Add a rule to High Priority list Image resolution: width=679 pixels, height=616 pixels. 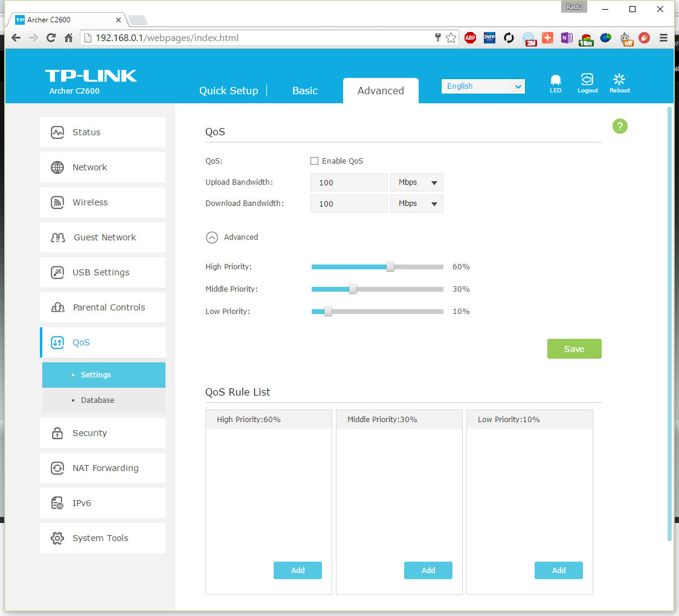(x=298, y=570)
